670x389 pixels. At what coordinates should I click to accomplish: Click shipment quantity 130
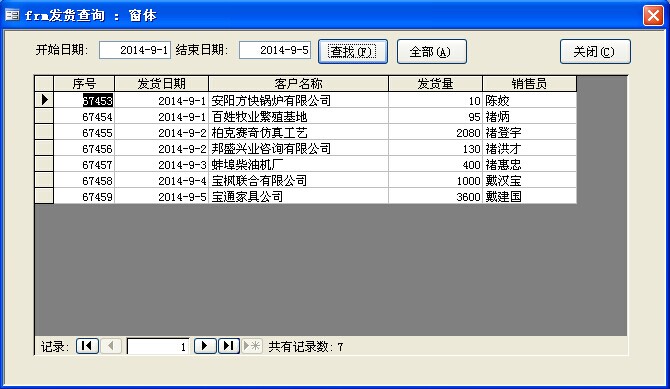coord(435,148)
